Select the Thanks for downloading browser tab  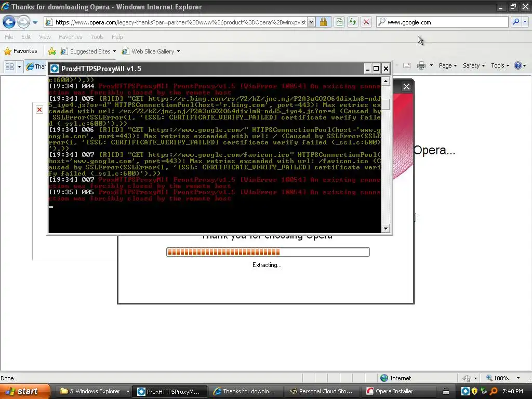(x=36, y=66)
